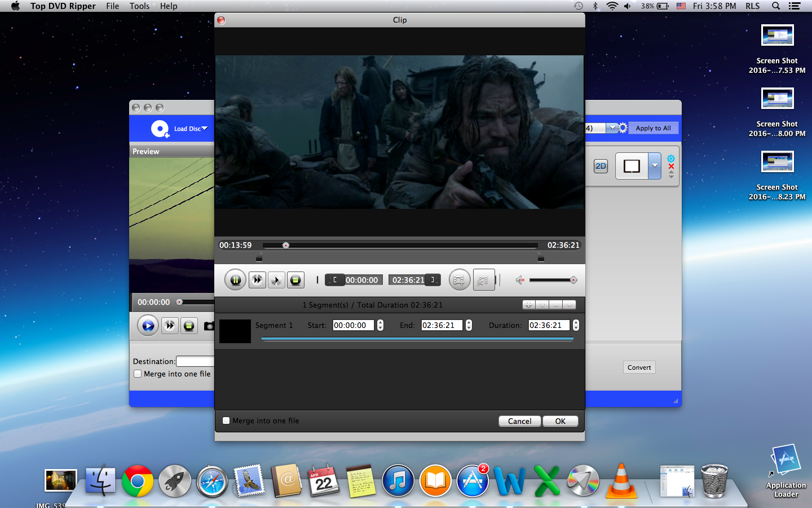
Task: Play the preview in main window
Action: coord(148,326)
